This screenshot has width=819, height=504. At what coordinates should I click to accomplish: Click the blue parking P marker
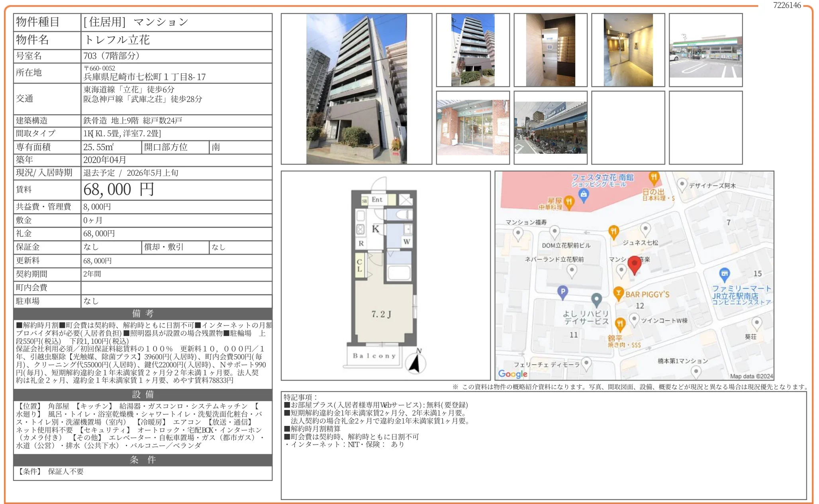coord(562,292)
